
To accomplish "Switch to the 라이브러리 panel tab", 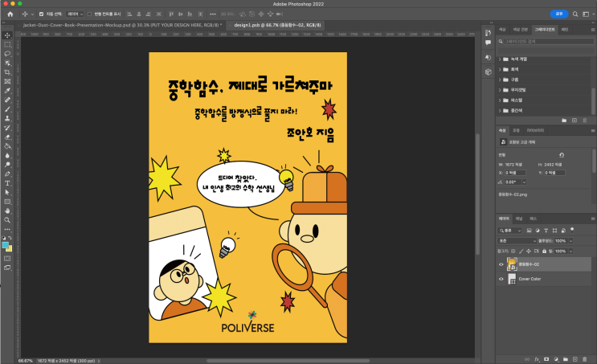I will pyautogui.click(x=535, y=130).
